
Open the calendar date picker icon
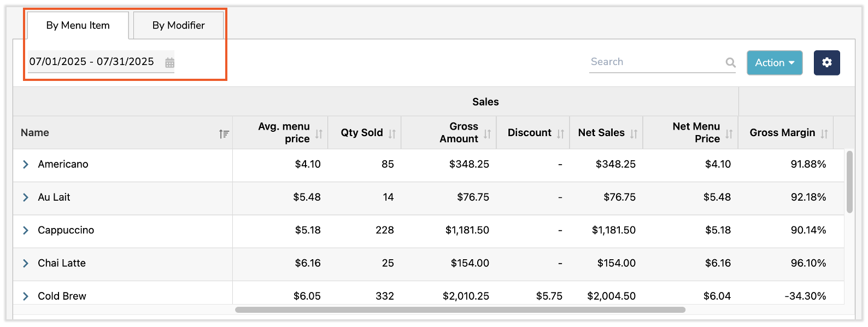coord(169,63)
